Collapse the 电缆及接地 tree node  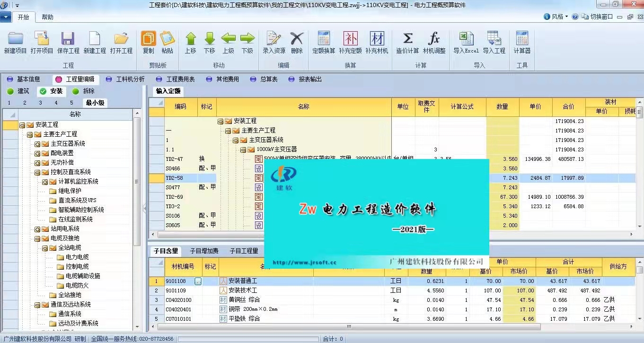pyautogui.click(x=37, y=238)
